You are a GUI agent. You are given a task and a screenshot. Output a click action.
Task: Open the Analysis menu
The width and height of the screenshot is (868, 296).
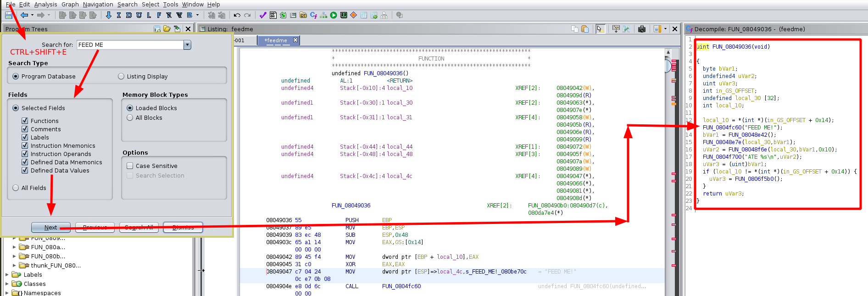[46, 4]
